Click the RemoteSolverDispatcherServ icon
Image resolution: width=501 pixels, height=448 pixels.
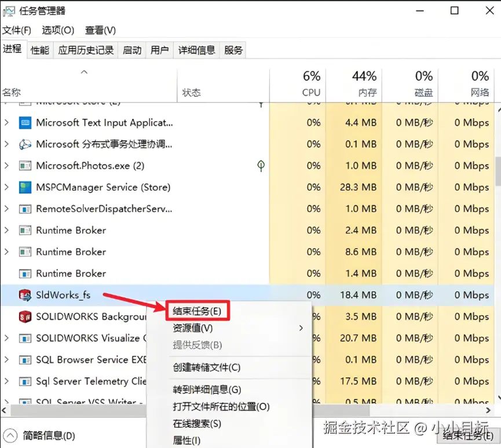[25, 209]
